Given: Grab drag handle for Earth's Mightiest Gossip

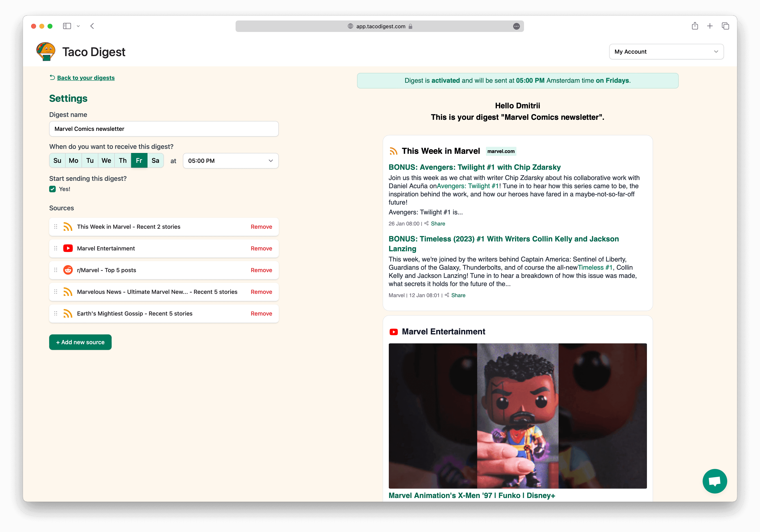Looking at the screenshot, I should (x=56, y=313).
